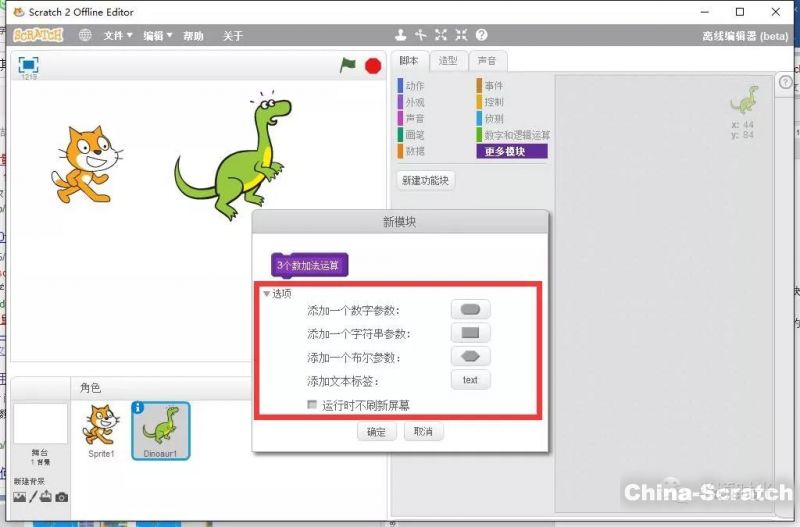Select the duplicate stamp tool

(401, 36)
